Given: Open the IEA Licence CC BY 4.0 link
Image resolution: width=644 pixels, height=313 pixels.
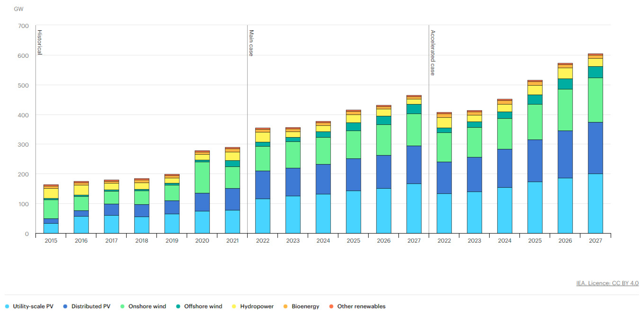Looking at the screenshot, I should pyautogui.click(x=607, y=283).
